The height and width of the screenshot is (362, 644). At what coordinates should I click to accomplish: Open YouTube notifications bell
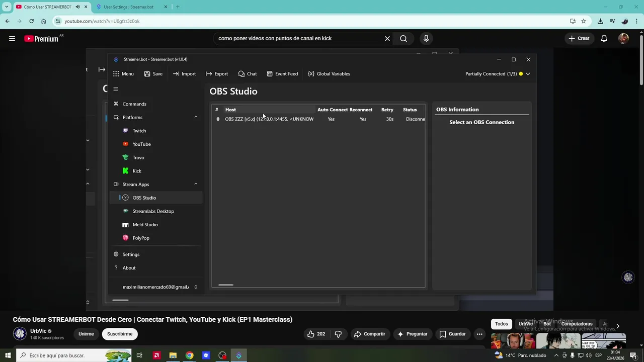tap(604, 38)
